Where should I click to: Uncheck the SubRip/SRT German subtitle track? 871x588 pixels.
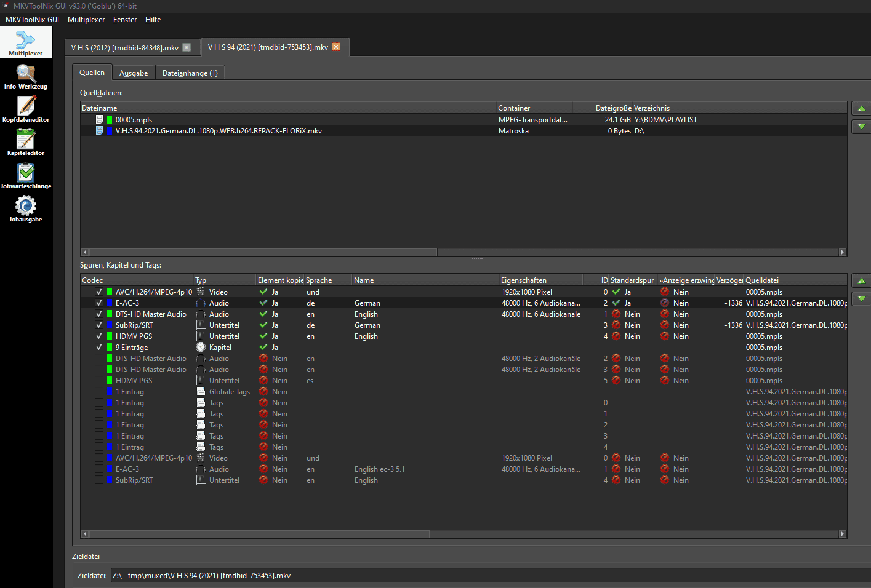tap(99, 325)
